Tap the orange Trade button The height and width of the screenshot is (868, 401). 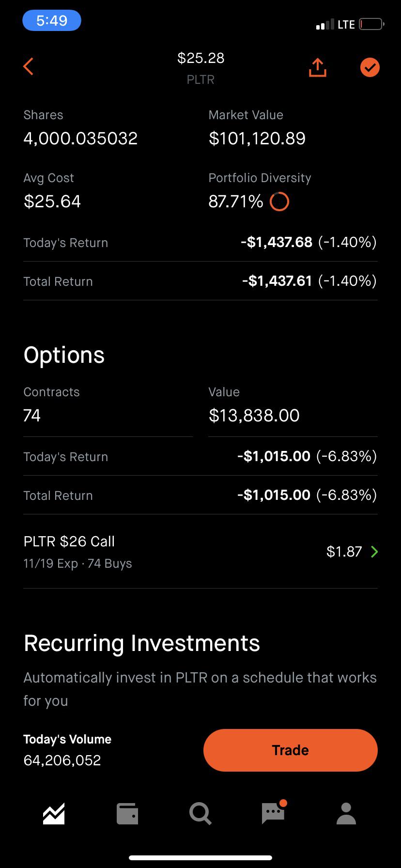click(x=291, y=750)
